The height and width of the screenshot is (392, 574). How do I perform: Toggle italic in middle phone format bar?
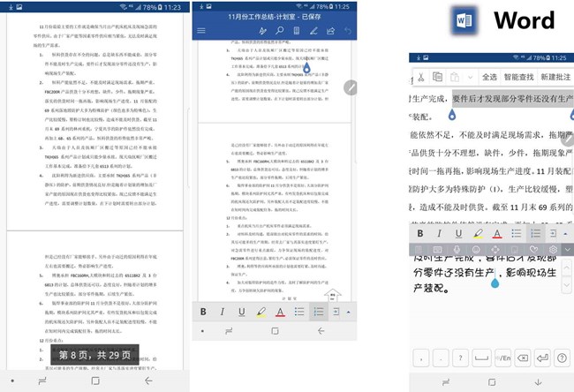point(223,312)
